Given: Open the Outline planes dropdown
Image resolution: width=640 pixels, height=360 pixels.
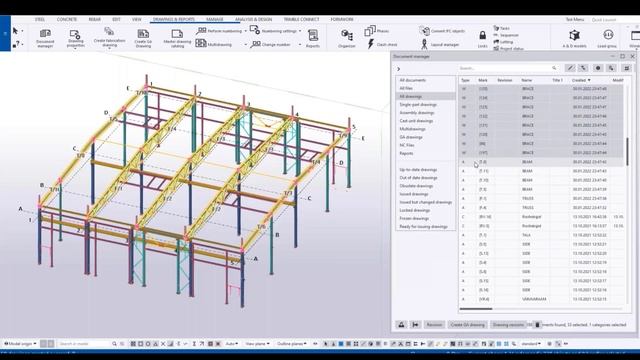Looking at the screenshot, I should click(x=292, y=344).
